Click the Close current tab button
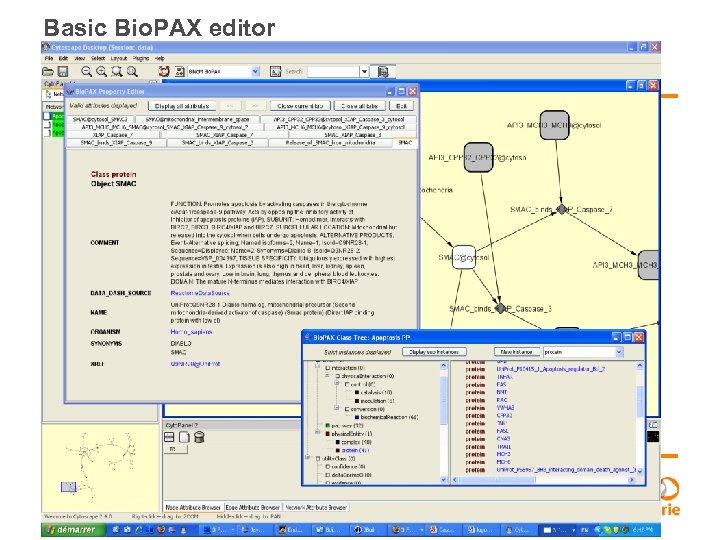This screenshot has width=720, height=540. pyautogui.click(x=300, y=106)
